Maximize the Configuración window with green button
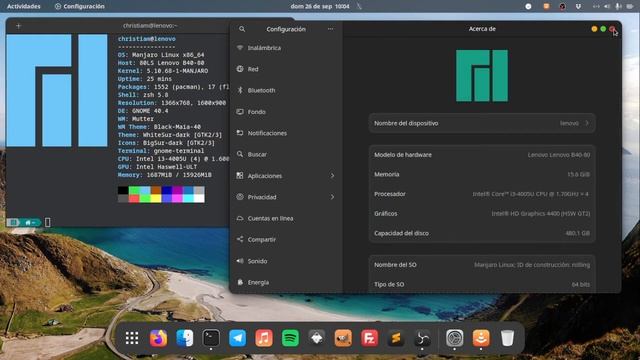 click(x=603, y=29)
